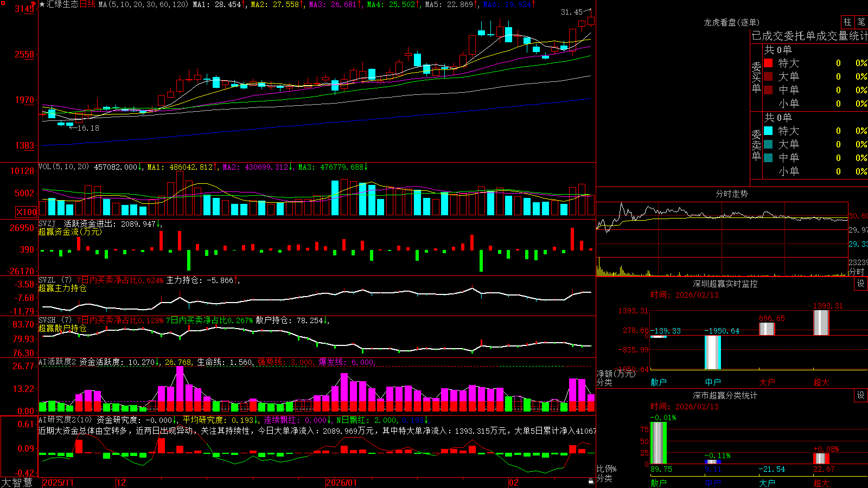
Task: Click the star icon before 汇绿生态
Action: [42, 4]
